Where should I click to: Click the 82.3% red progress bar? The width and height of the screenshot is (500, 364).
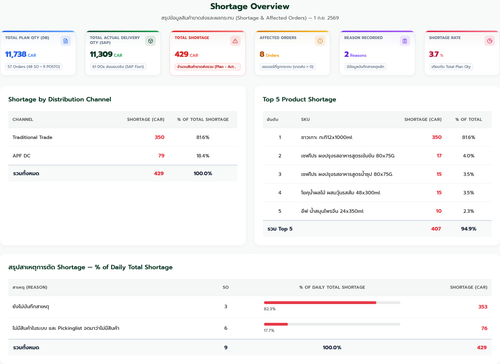[x=320, y=303]
